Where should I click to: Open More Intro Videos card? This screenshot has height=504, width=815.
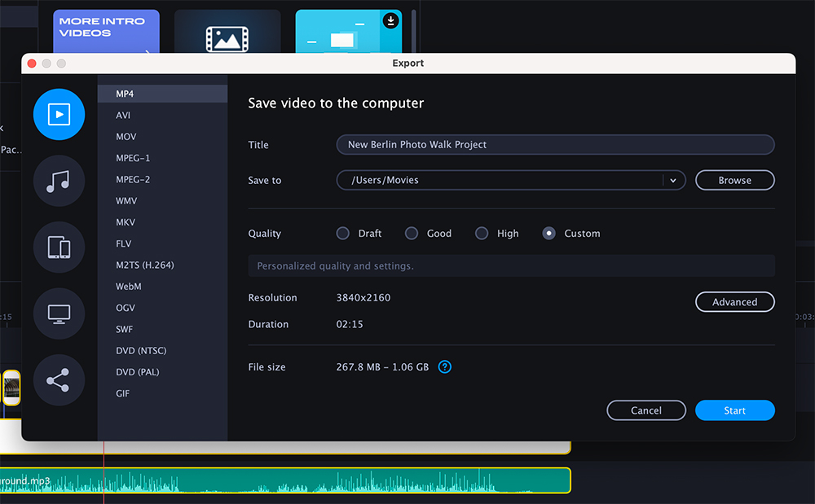(x=106, y=31)
